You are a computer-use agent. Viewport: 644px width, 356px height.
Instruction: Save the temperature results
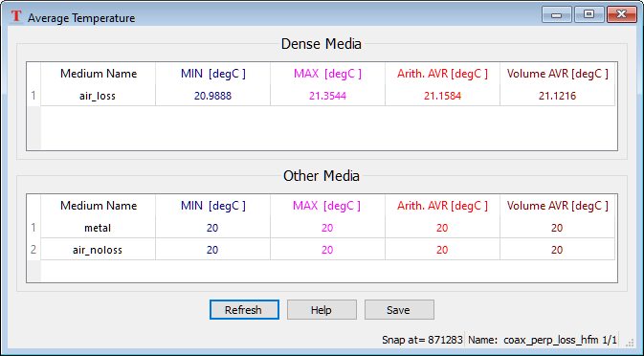[399, 310]
